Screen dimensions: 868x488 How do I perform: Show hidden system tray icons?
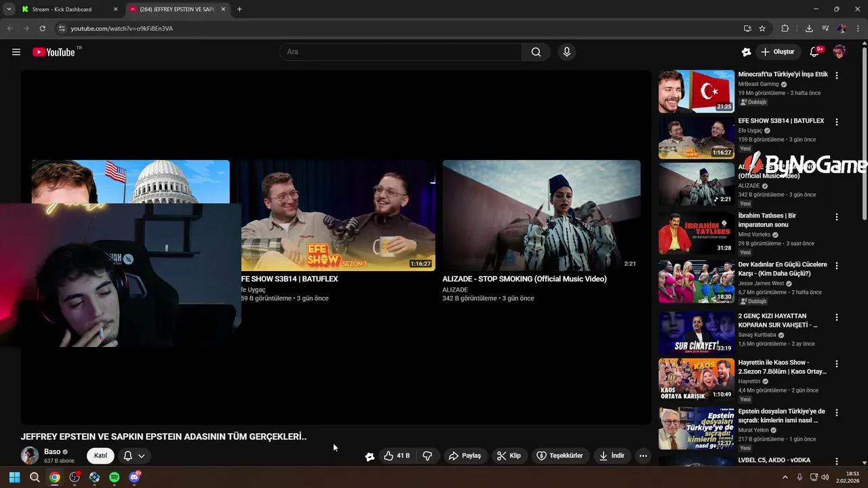point(785,477)
